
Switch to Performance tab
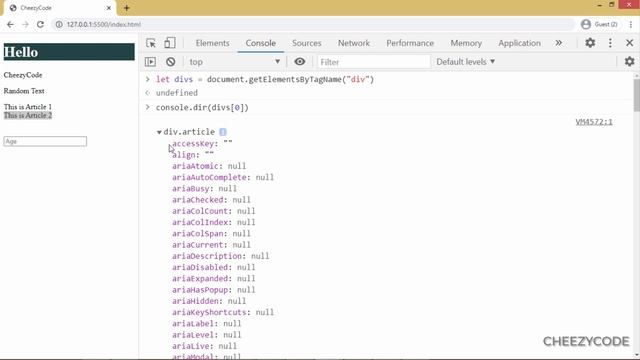[410, 43]
